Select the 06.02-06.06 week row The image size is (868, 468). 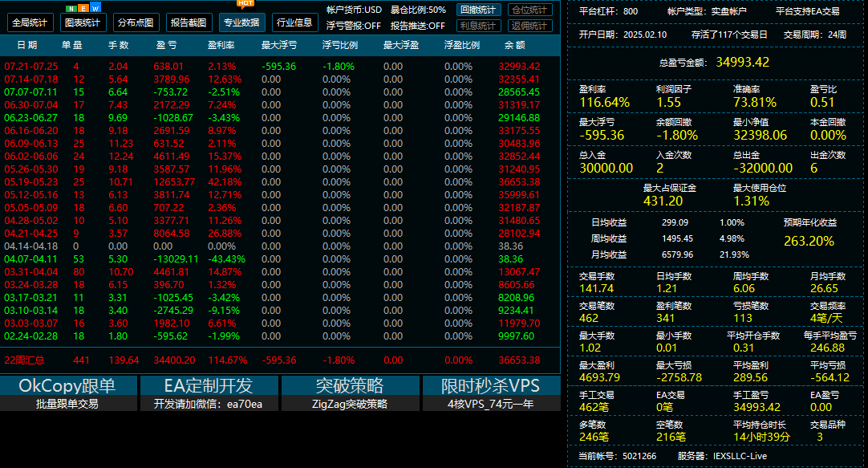[x=279, y=157]
